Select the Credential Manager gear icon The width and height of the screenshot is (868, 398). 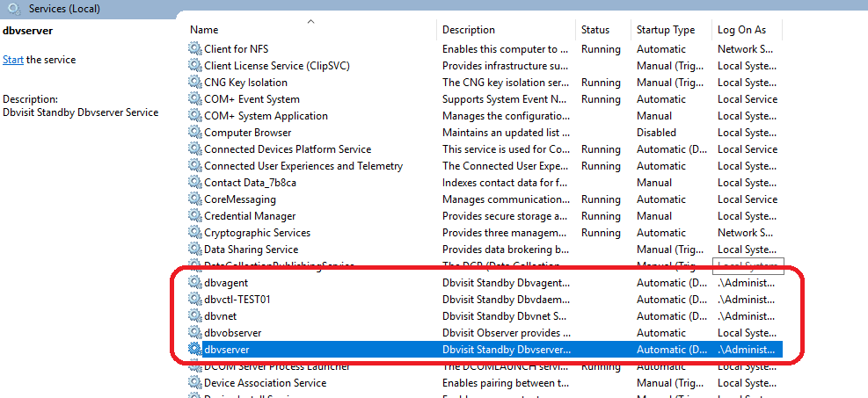tap(195, 215)
